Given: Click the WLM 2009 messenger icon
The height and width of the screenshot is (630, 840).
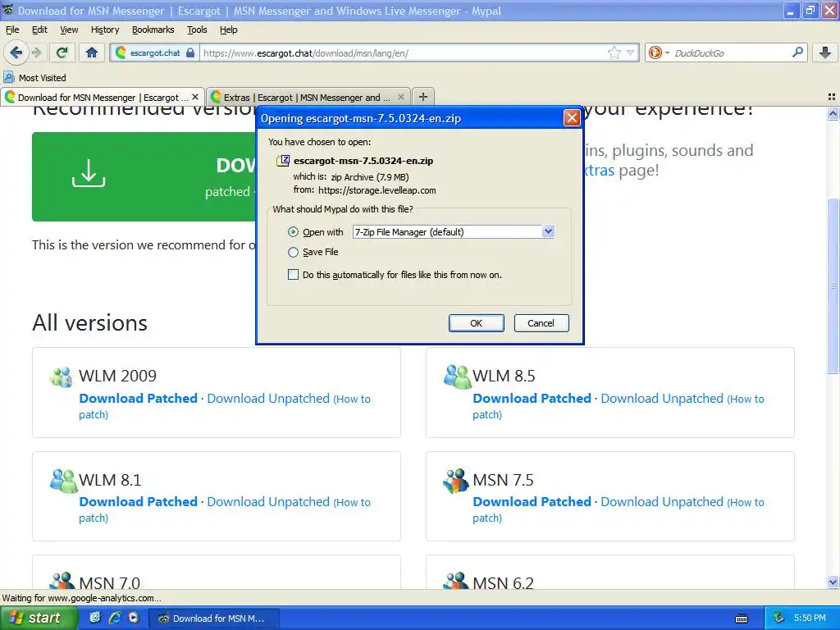Looking at the screenshot, I should 61,377.
